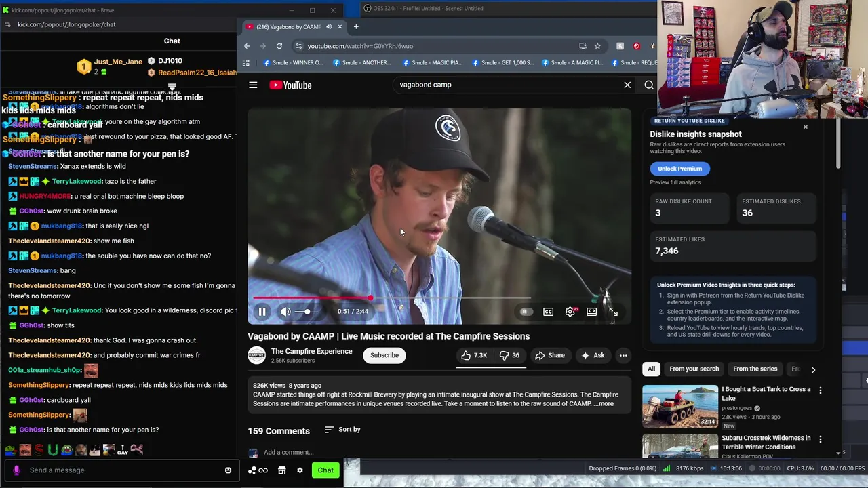
Task: Select the green U emote
Action: point(53,449)
